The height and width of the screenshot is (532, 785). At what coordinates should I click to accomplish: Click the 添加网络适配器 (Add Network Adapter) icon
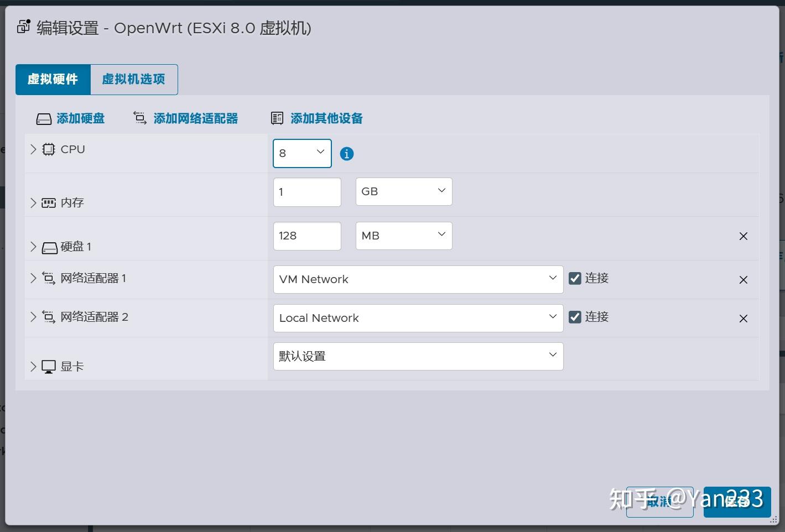[139, 118]
